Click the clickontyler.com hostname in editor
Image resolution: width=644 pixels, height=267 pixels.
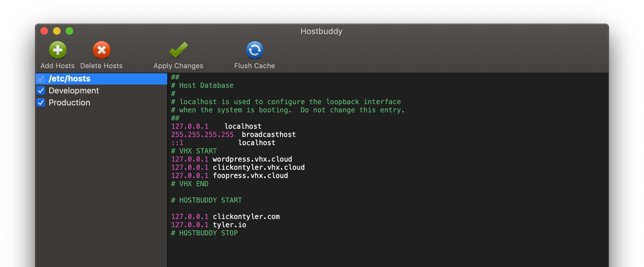click(x=246, y=217)
